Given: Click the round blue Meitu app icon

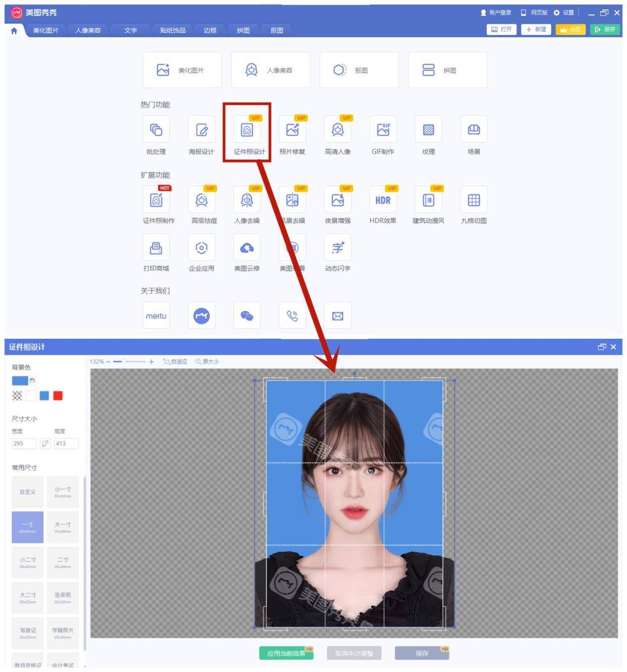Looking at the screenshot, I should click(x=201, y=316).
